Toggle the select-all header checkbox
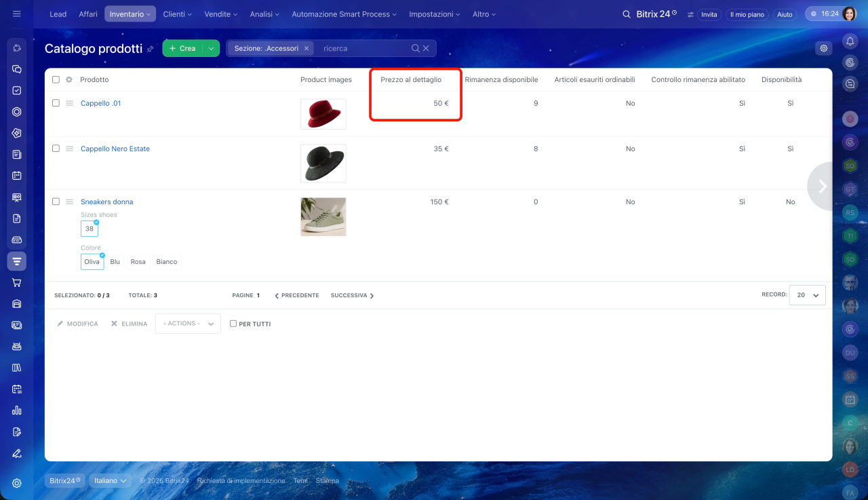The width and height of the screenshot is (868, 500). tap(56, 79)
